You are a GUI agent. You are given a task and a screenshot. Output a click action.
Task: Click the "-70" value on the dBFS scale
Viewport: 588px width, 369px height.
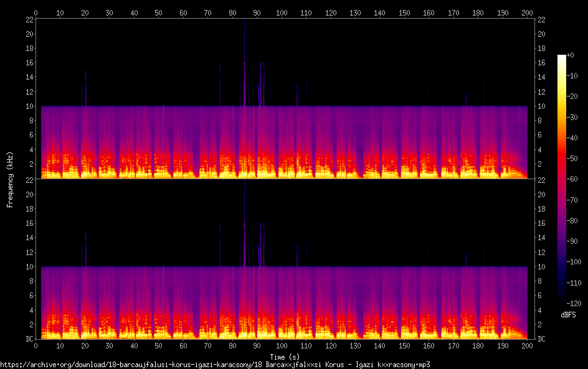572,200
